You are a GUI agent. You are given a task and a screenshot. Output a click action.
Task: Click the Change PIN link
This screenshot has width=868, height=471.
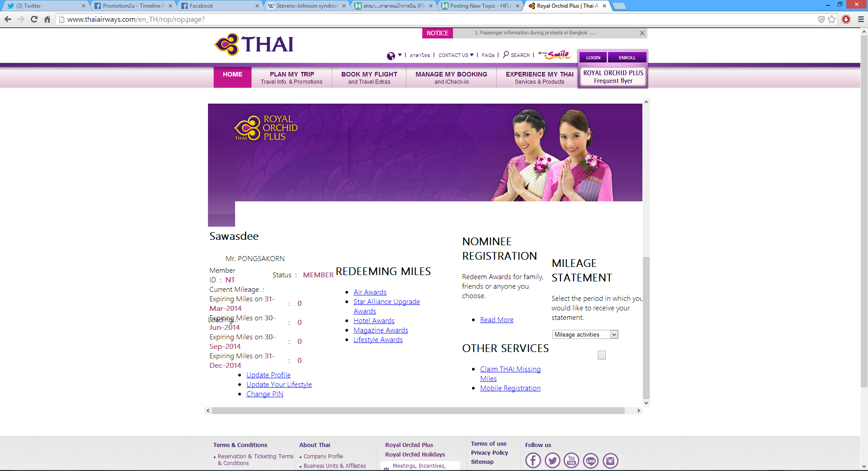pyautogui.click(x=265, y=394)
